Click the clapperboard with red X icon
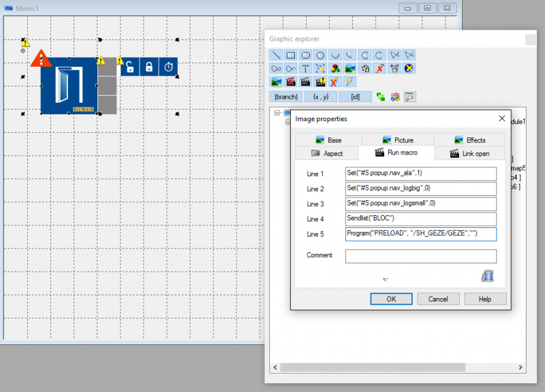 [291, 82]
